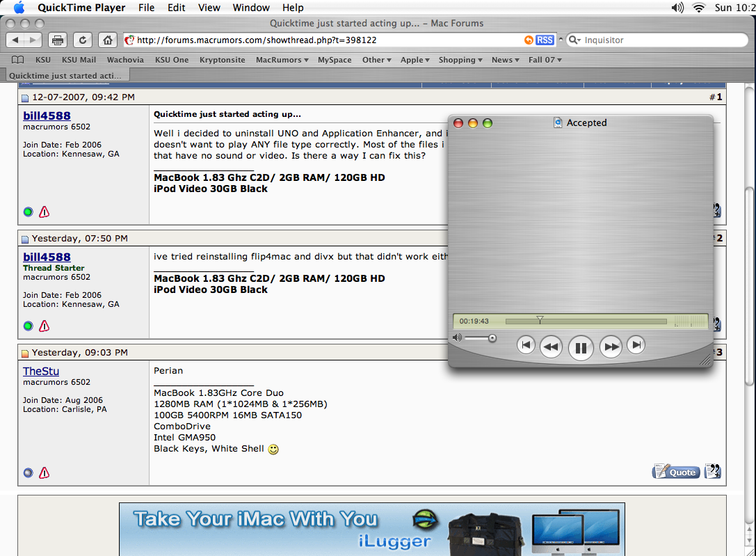Click offline status icon in TheStu's post
The image size is (756, 556).
29,472
